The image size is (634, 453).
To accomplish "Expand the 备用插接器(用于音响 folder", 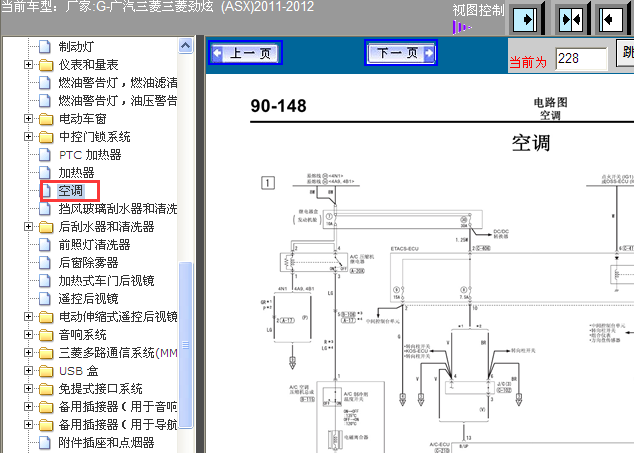I will 28,406.
